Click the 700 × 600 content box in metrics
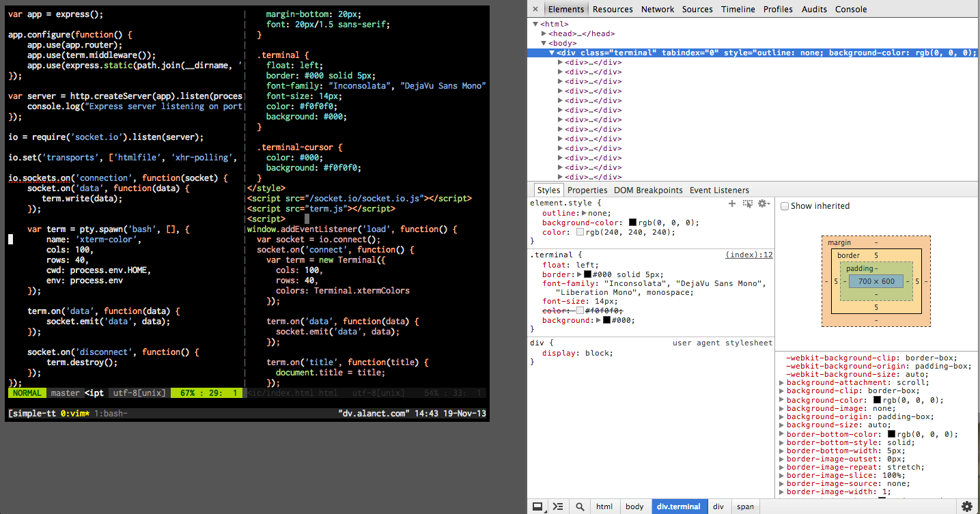The height and width of the screenshot is (514, 980). click(x=876, y=281)
